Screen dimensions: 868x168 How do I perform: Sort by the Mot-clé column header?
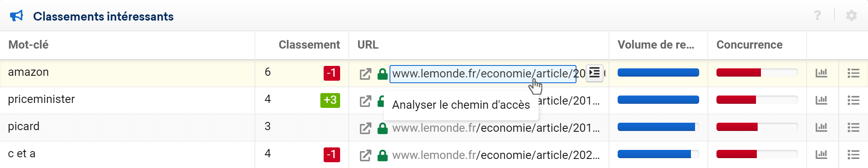[x=28, y=45]
